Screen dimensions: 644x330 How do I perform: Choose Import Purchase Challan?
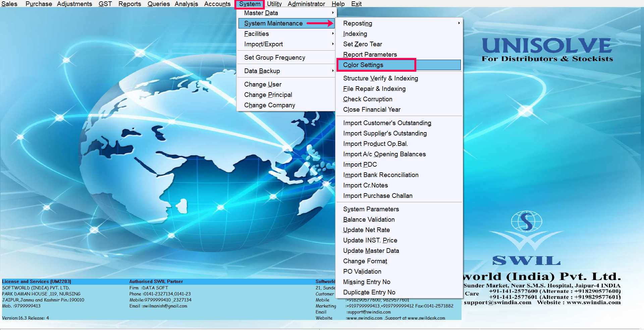click(x=399, y=196)
